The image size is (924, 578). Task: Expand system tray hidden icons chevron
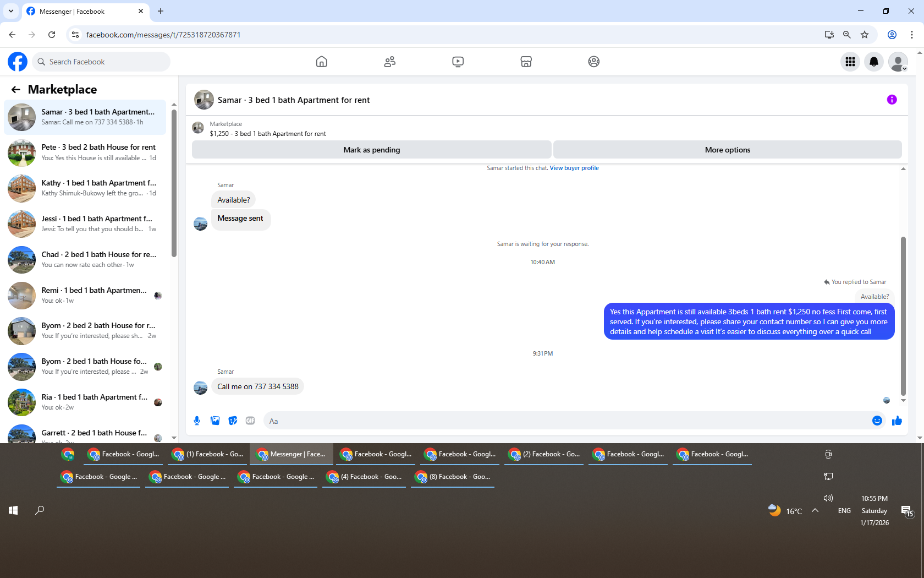[x=815, y=510]
